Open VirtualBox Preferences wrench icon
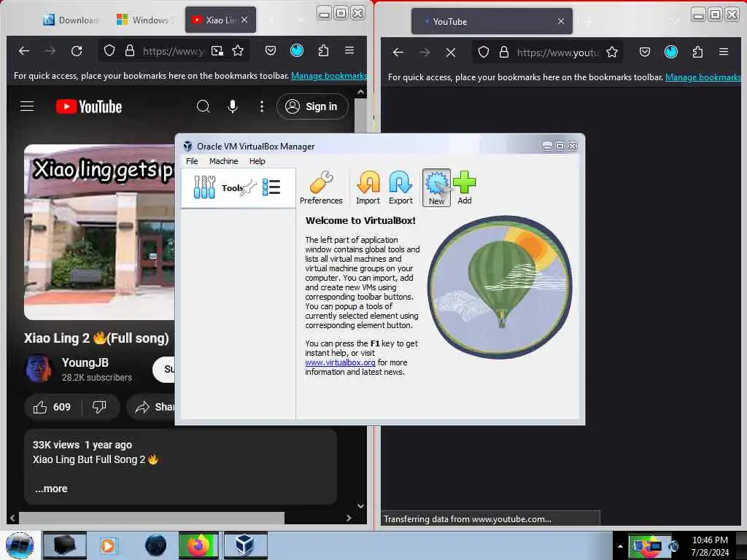Viewport: 747px width, 560px height. click(x=321, y=187)
